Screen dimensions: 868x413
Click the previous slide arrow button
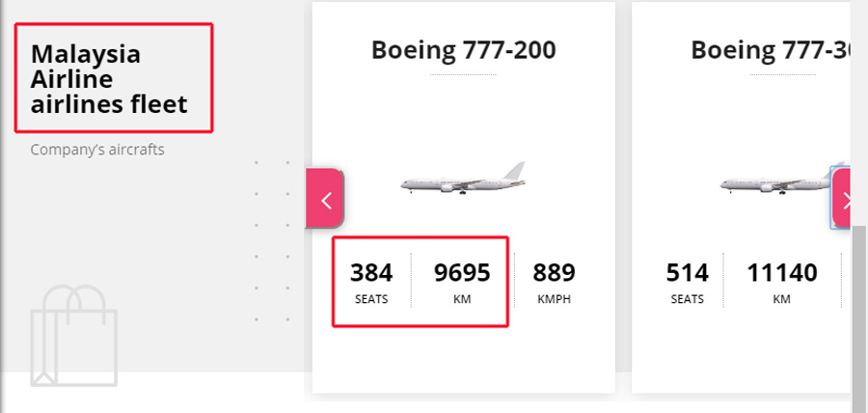[x=325, y=199]
